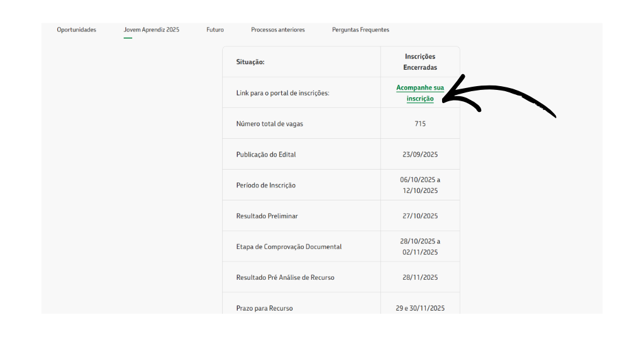Click the Link para o portal de inscrições label
The width and height of the screenshot is (644, 337).
point(282,93)
